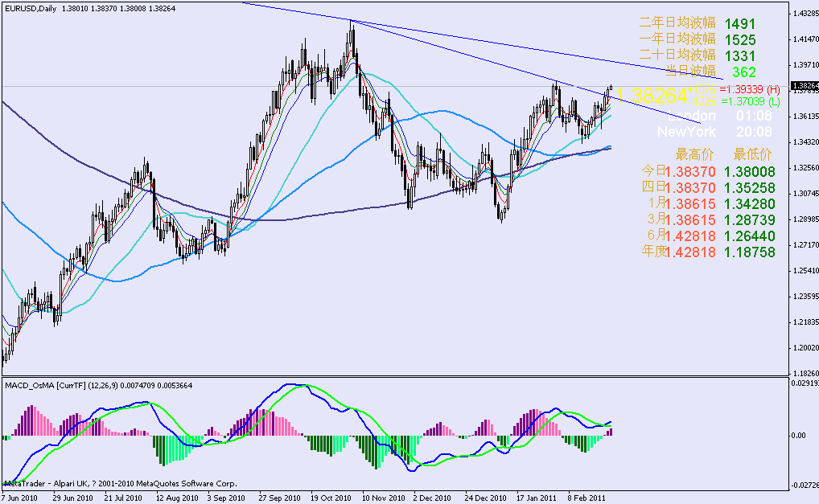Select the 1月 row low 1.34280

click(750, 204)
